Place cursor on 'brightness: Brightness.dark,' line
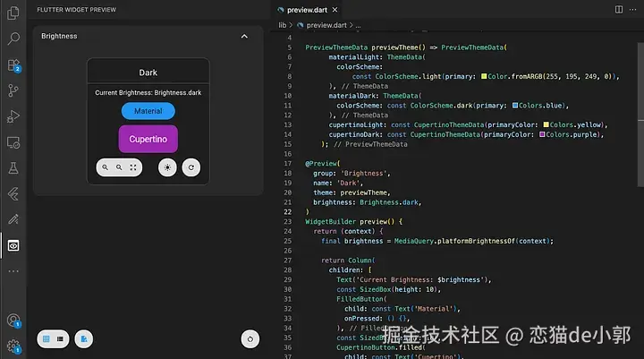644x359 pixels. tap(368, 202)
